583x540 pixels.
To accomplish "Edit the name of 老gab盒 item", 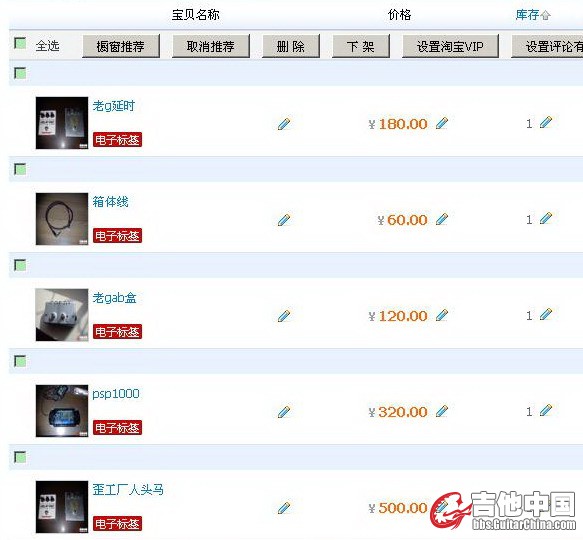I will (284, 316).
